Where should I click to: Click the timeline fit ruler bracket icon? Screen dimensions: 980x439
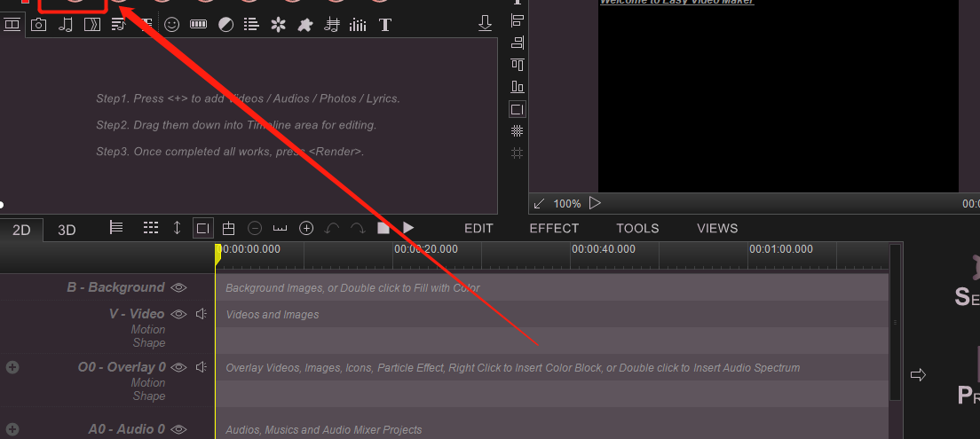(281, 228)
